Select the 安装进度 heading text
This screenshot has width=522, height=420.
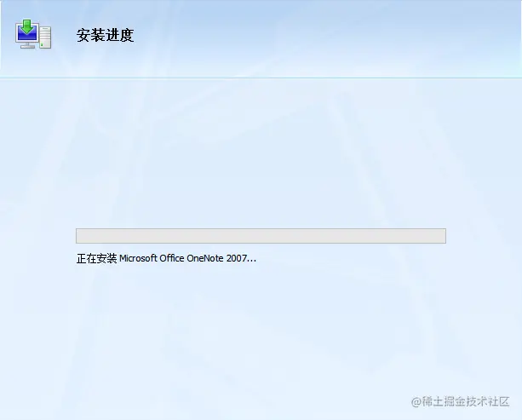coord(106,35)
